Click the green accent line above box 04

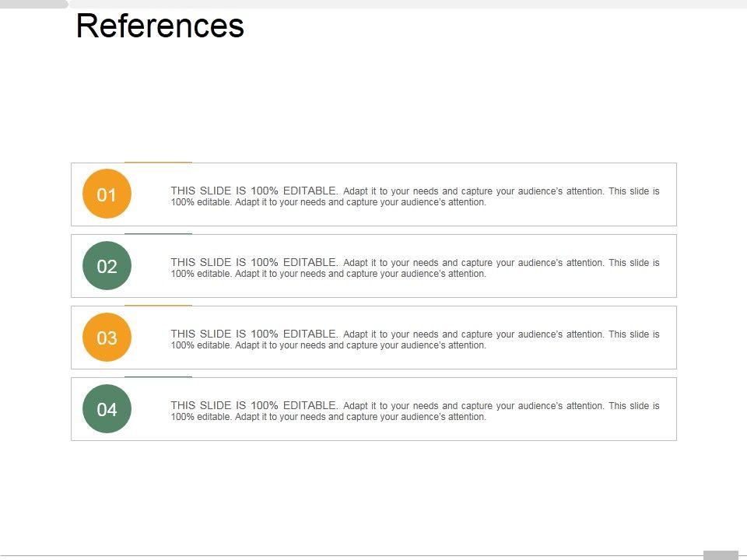coord(158,376)
